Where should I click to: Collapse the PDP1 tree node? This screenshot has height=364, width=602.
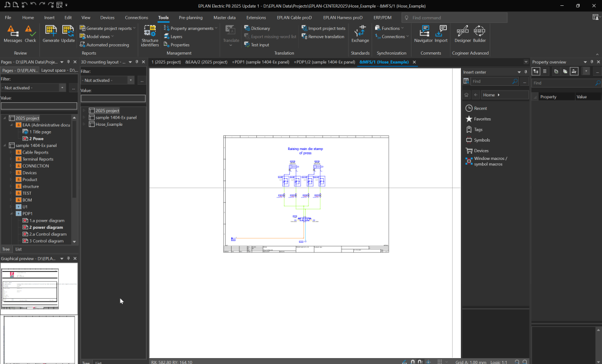11,213
